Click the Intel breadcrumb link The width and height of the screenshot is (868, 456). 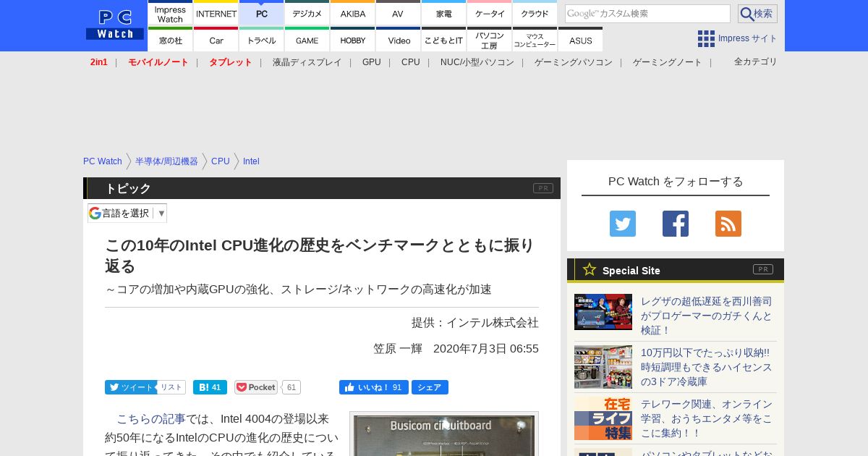(251, 161)
